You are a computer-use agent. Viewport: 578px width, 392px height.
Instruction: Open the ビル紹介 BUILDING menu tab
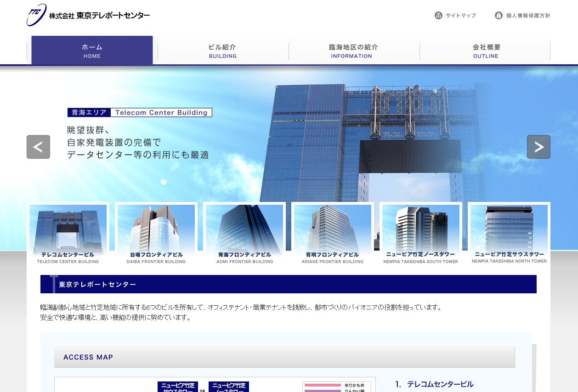tap(223, 50)
